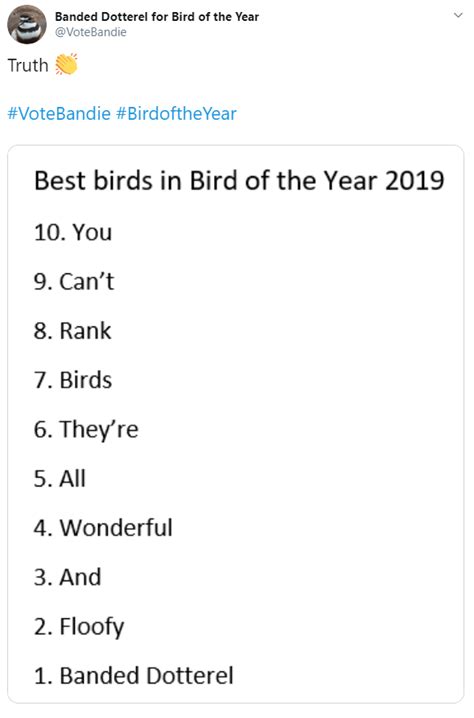Click list entry '10. You'
474x718 pixels.
[73, 232]
